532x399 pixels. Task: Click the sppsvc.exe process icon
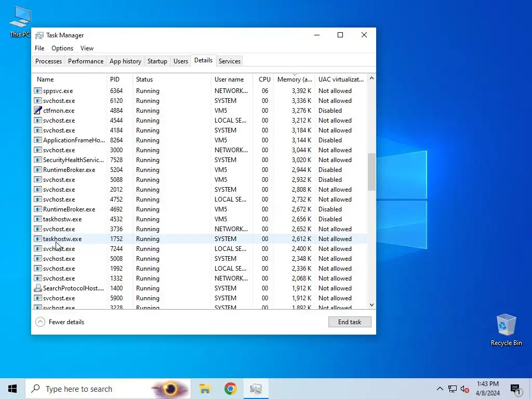(x=37, y=90)
